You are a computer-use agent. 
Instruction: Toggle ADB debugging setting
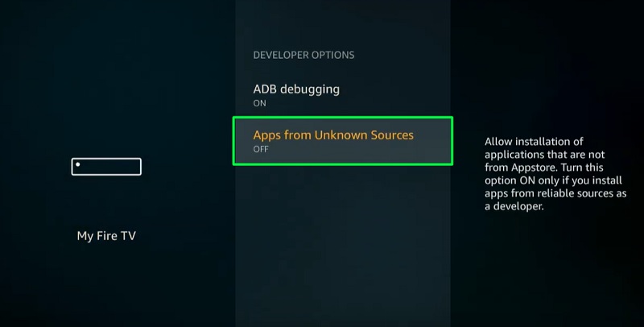tap(343, 95)
